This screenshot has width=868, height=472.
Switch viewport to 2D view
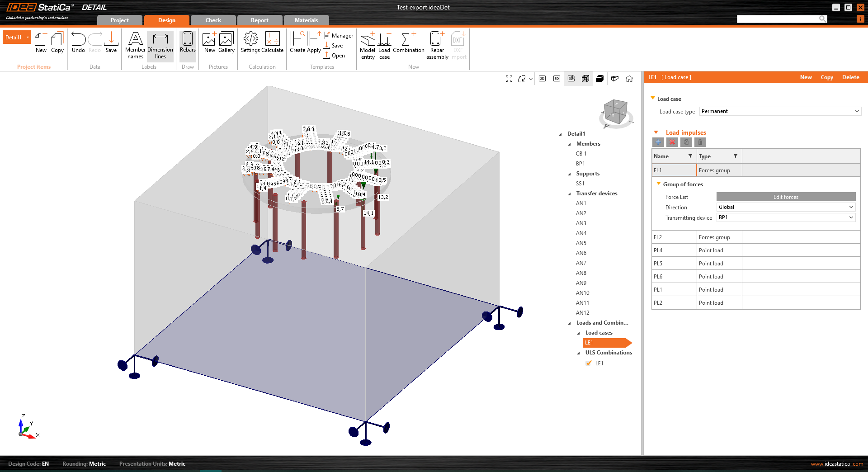[542, 79]
